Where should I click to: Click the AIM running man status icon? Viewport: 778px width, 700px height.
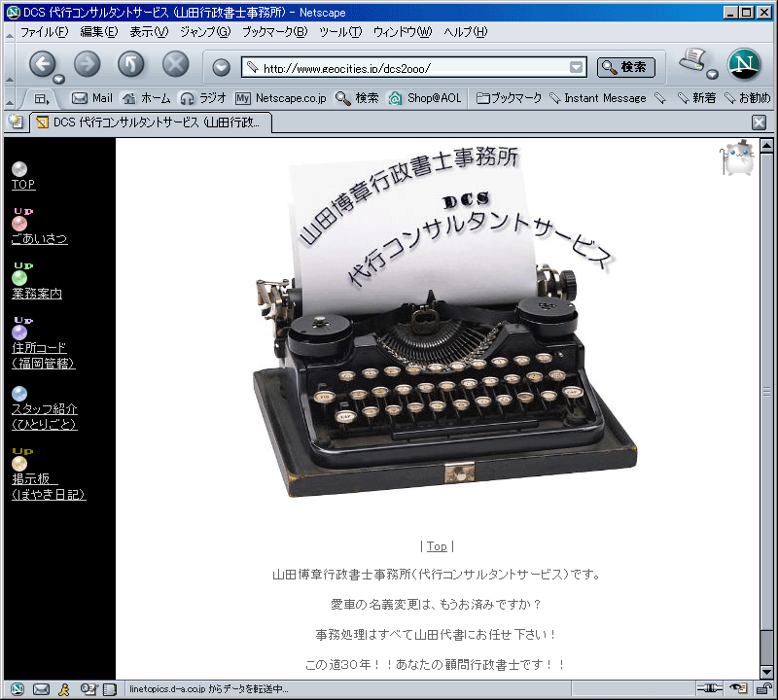point(64,689)
